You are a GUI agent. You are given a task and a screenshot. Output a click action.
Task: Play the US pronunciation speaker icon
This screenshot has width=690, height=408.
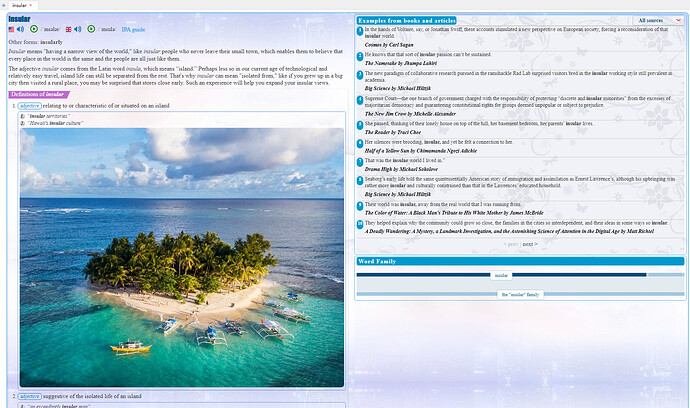coord(20,29)
